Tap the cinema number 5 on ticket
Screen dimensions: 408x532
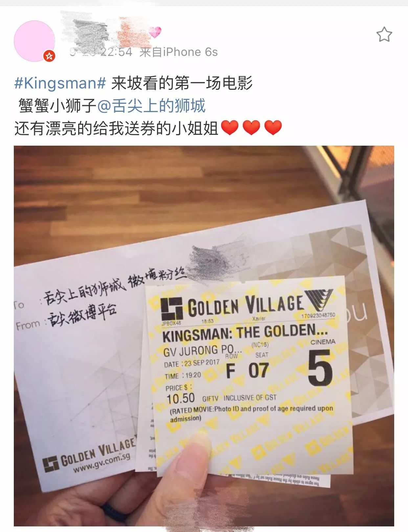320,368
